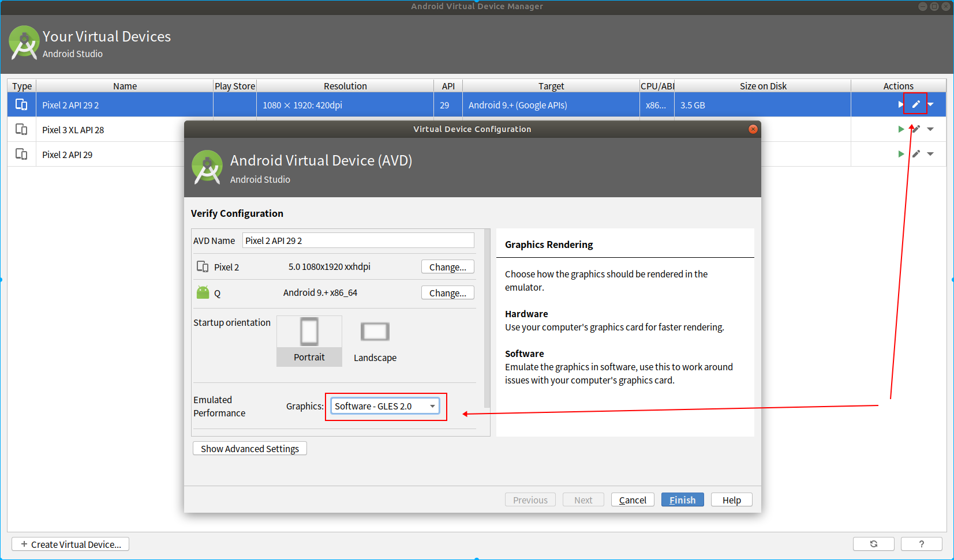Refresh the virtual devices list
The image size is (954, 560).
[x=874, y=544]
